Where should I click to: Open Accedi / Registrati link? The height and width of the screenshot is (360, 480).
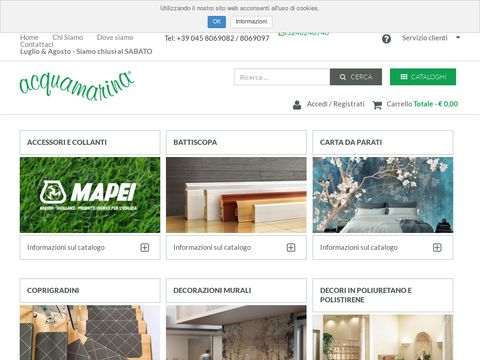click(x=336, y=104)
